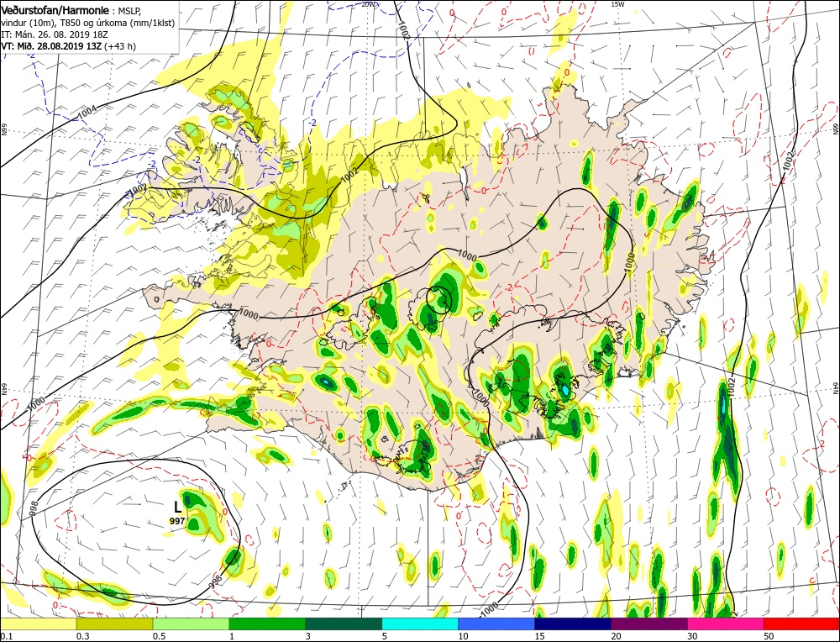Click the green 1–3 legend color band
This screenshot has width=840, height=642.
pos(267,624)
